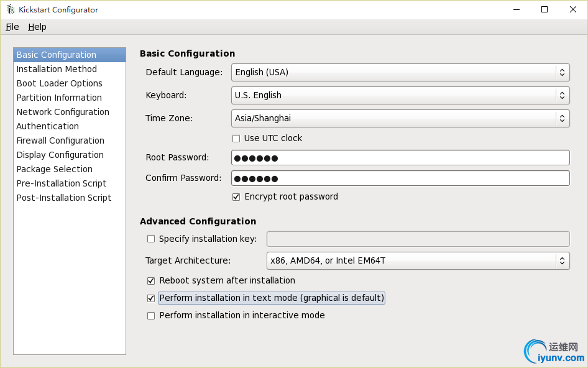Select Display Configuration in the sidebar
The height and width of the screenshot is (368, 588).
click(x=70, y=155)
